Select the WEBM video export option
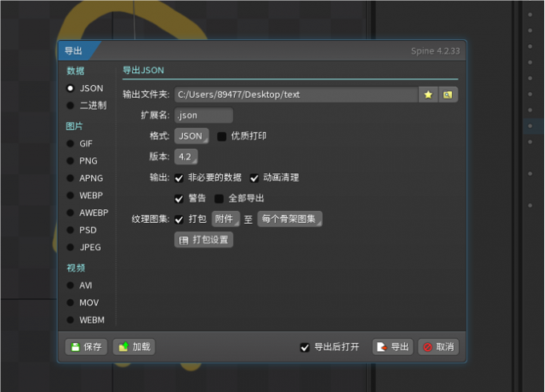The image size is (545, 392). point(71,320)
